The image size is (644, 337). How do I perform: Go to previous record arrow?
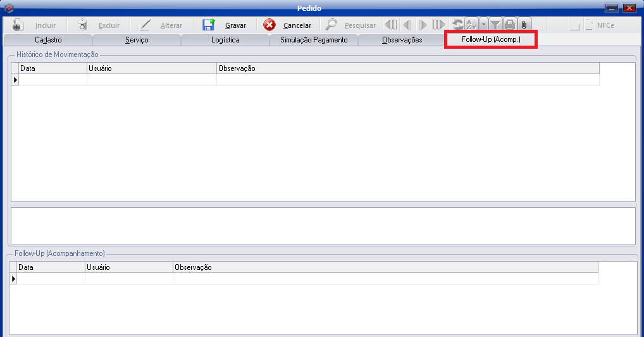(407, 25)
